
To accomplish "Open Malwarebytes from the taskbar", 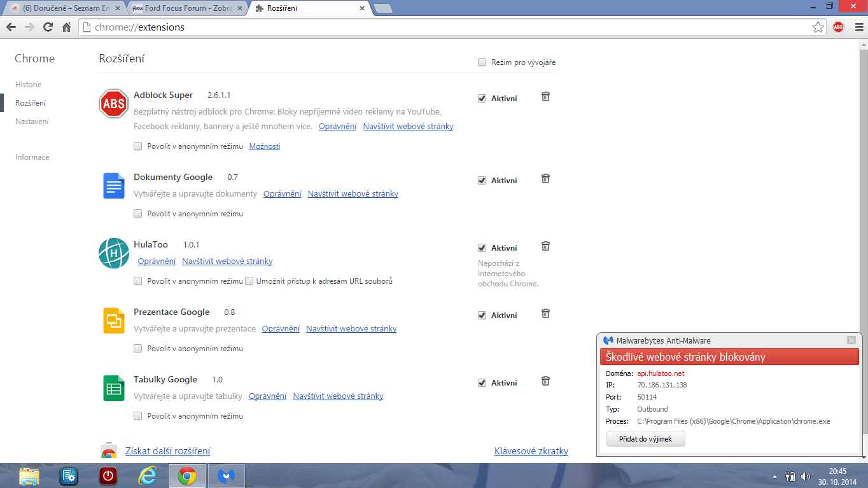I will (x=227, y=475).
